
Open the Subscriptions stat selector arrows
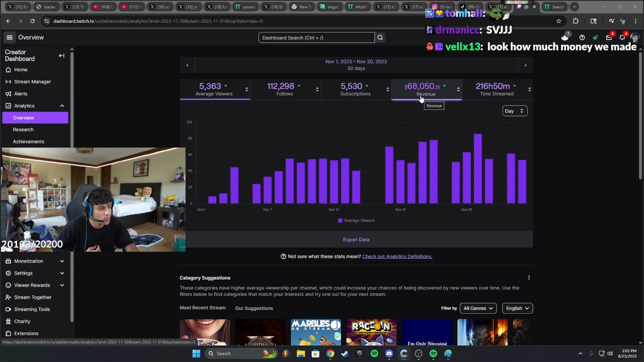[x=388, y=90]
